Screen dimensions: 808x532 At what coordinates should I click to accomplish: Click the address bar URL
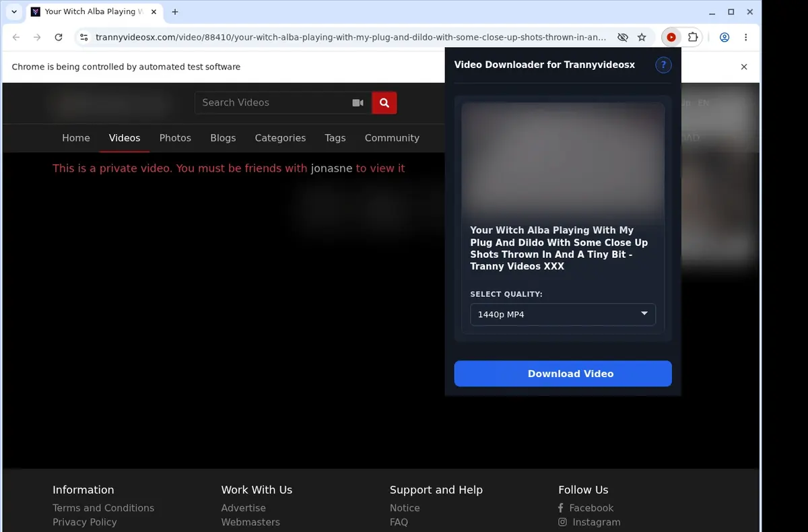click(351, 38)
